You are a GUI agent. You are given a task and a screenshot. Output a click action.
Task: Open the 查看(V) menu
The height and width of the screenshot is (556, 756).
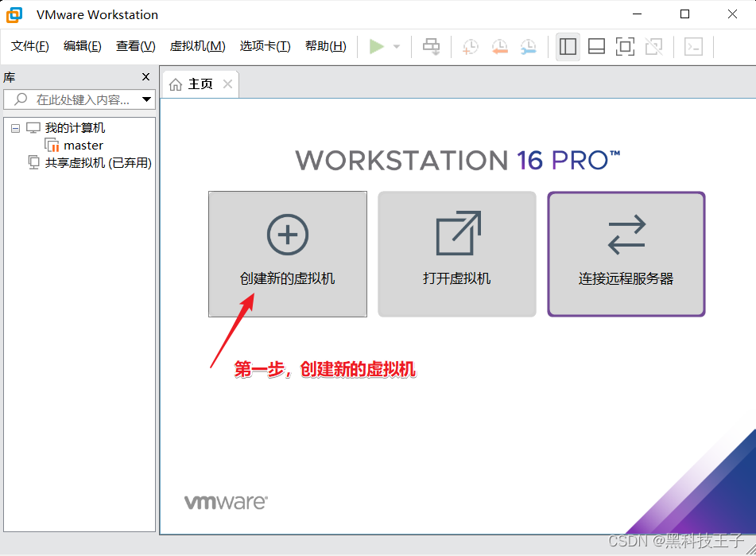point(135,46)
